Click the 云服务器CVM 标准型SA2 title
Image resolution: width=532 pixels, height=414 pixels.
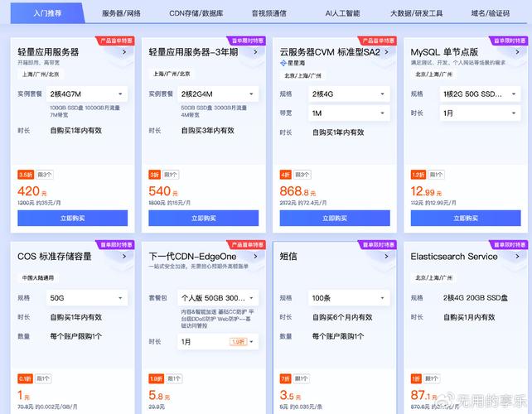pyautogui.click(x=330, y=52)
